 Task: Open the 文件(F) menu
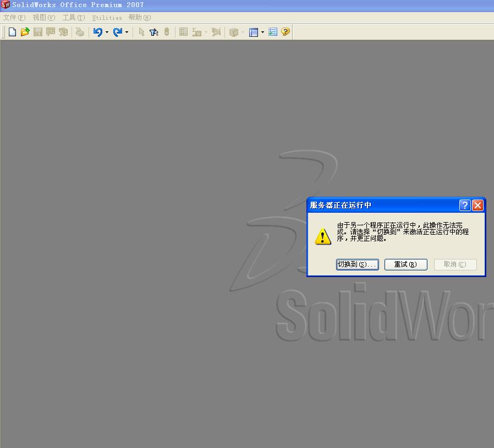(x=14, y=18)
